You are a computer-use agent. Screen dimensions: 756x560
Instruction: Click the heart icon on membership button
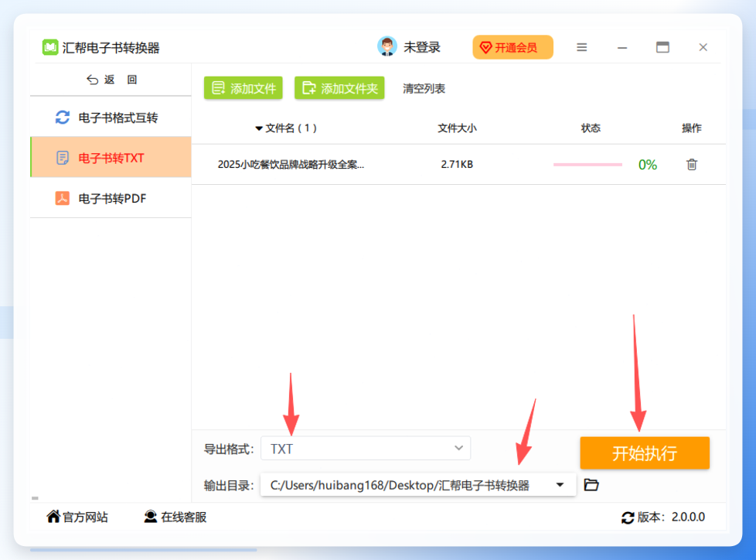point(485,47)
